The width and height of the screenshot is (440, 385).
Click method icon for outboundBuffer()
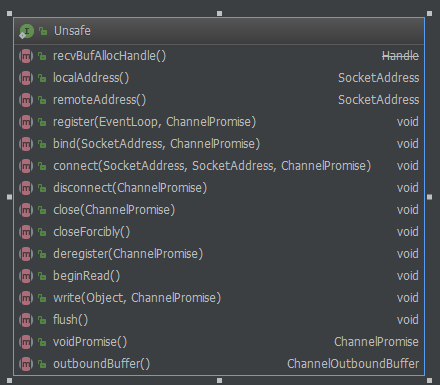(x=26, y=364)
